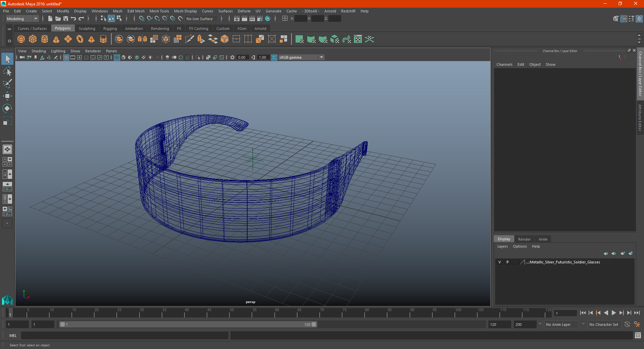Open Render Settings clapperboard gear icon
This screenshot has height=349, width=644.
pos(260,19)
